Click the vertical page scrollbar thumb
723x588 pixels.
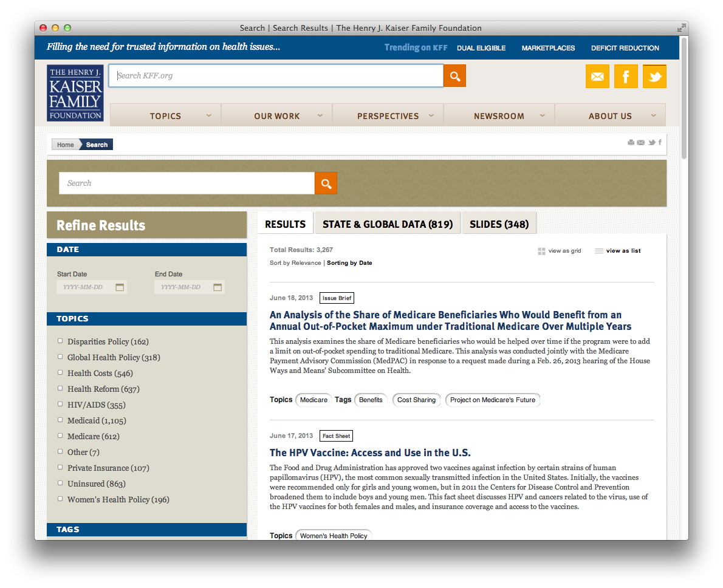[x=684, y=98]
